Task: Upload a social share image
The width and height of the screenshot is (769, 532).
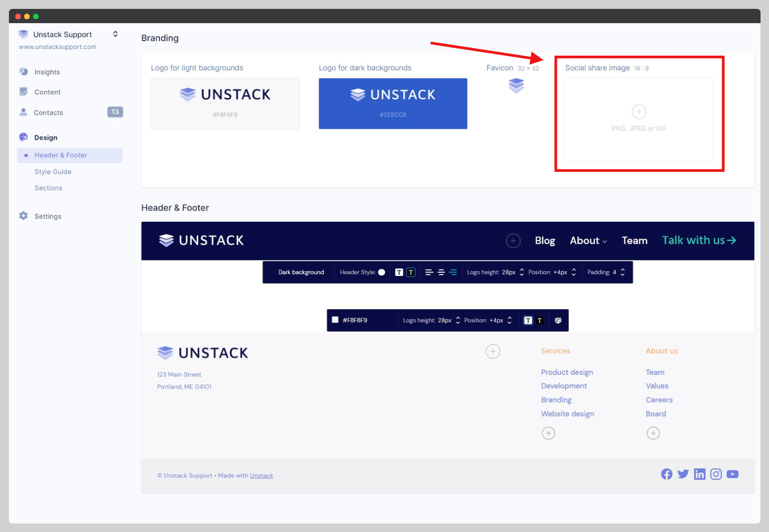Action: click(x=639, y=112)
